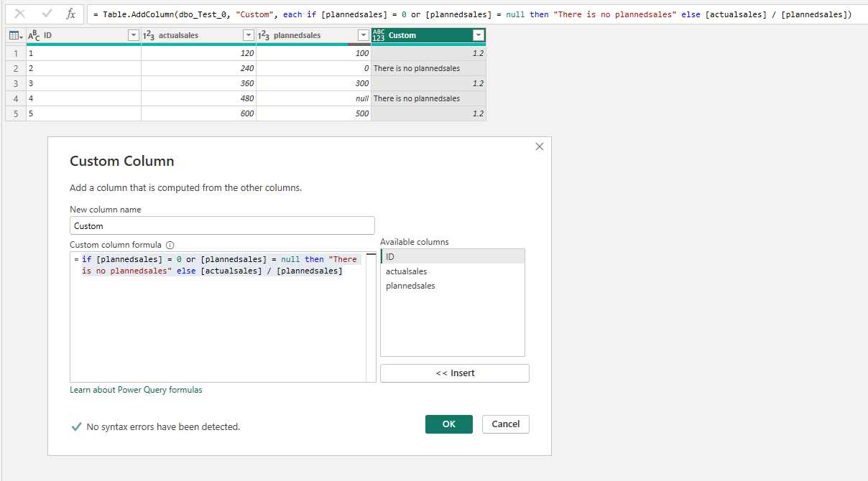Image resolution: width=868 pixels, height=481 pixels.
Task: Select row number 2
Action: coord(15,68)
